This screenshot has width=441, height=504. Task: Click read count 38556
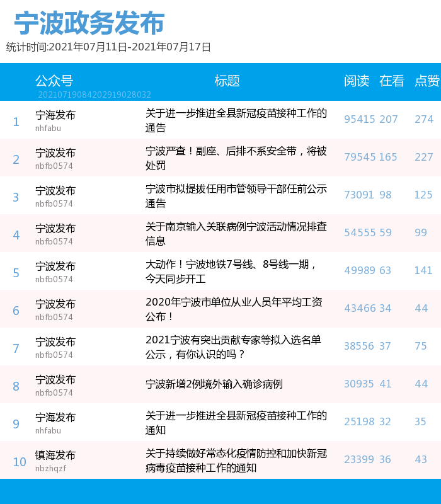pyautogui.click(x=359, y=346)
